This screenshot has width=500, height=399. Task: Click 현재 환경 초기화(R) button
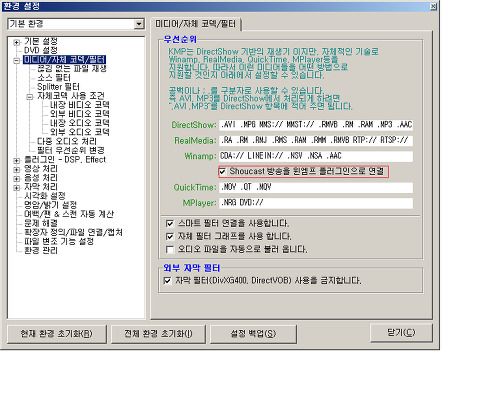[x=56, y=334]
